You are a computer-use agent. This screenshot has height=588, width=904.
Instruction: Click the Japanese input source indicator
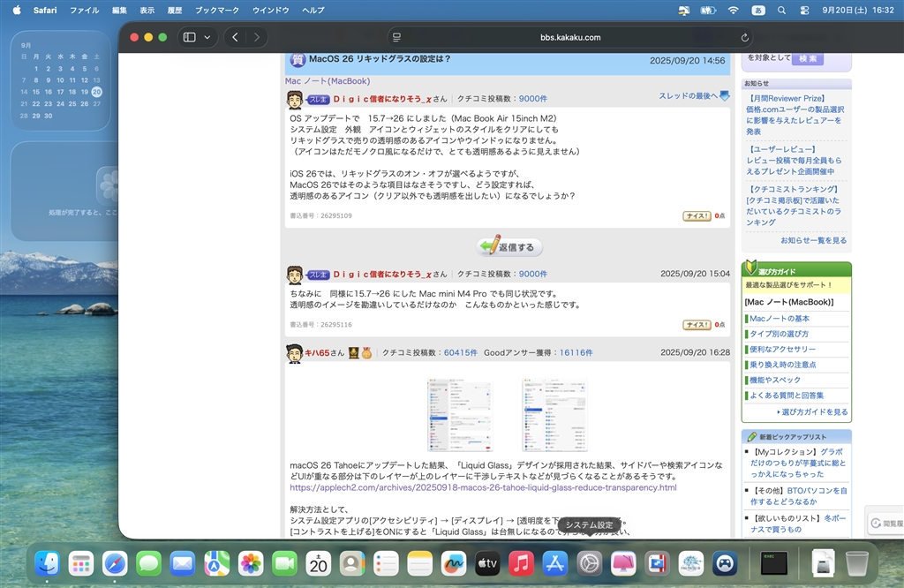click(757, 10)
